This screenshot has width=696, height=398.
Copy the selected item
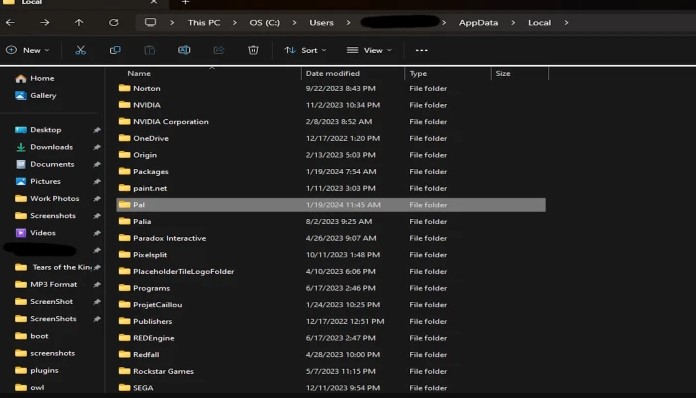click(x=115, y=50)
